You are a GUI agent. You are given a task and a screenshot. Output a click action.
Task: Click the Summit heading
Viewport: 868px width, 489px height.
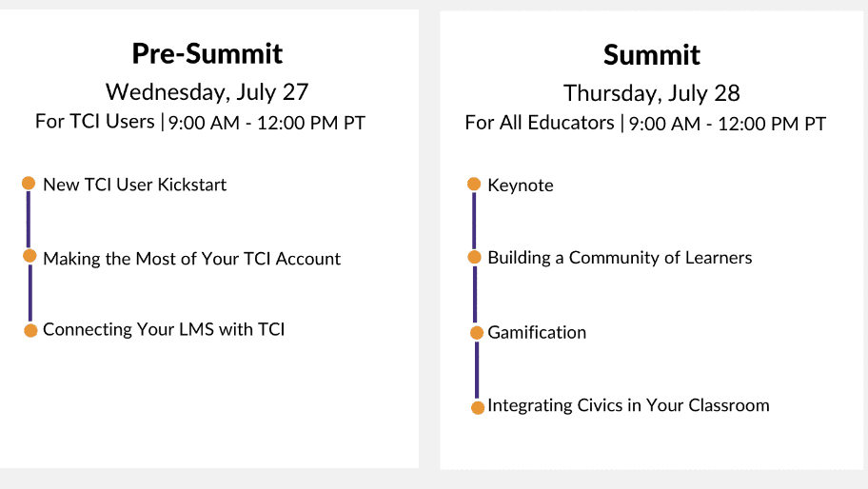[x=652, y=55]
